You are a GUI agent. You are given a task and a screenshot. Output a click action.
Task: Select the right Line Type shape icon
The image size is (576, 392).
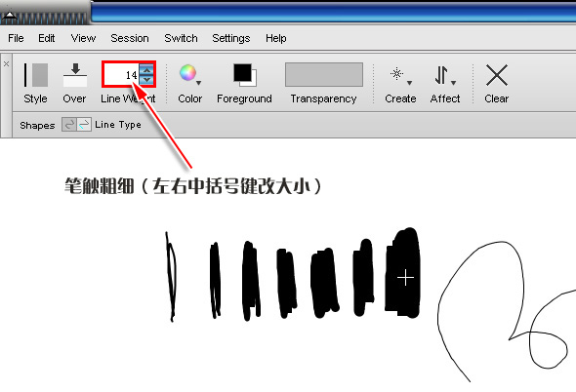[x=84, y=125]
